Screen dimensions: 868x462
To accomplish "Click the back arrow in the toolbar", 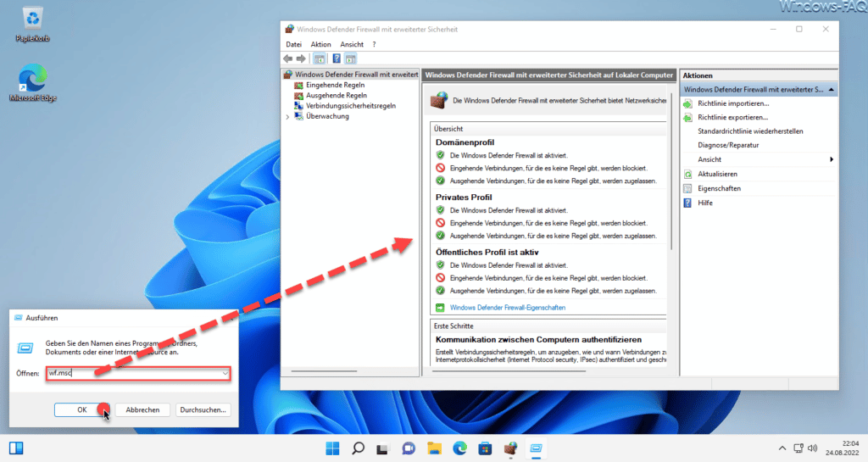I will click(288, 58).
